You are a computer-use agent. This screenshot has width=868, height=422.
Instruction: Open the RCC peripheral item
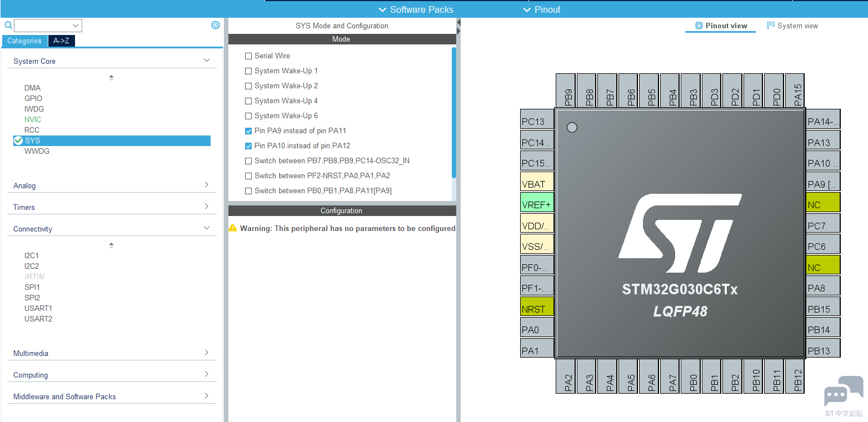(x=32, y=130)
